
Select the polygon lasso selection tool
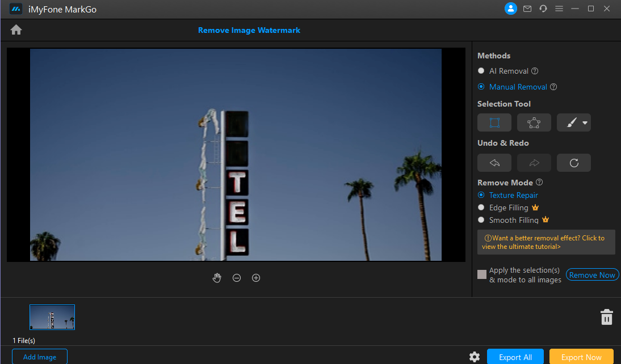coord(534,122)
